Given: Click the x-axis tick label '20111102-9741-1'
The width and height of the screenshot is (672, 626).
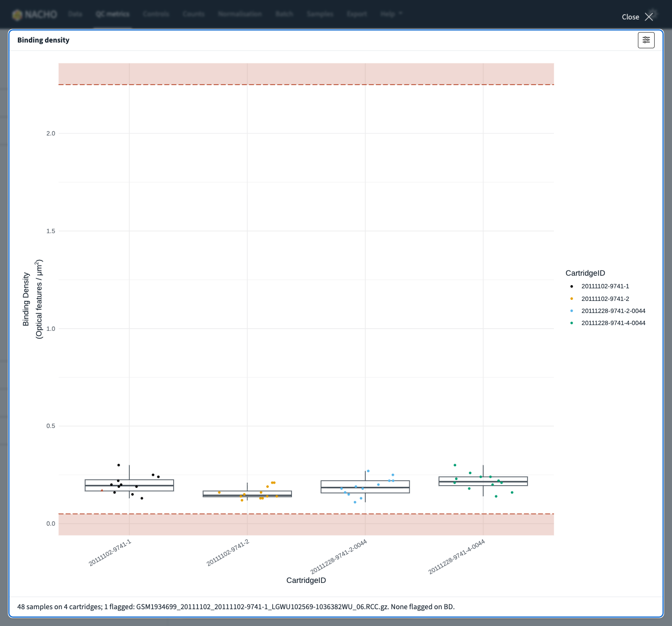Looking at the screenshot, I should point(110,553).
